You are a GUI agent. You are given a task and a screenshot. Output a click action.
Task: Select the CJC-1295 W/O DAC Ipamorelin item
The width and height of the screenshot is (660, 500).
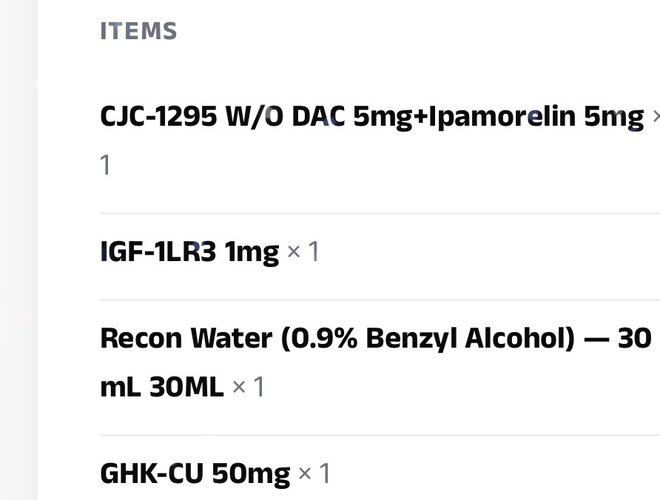(x=372, y=117)
